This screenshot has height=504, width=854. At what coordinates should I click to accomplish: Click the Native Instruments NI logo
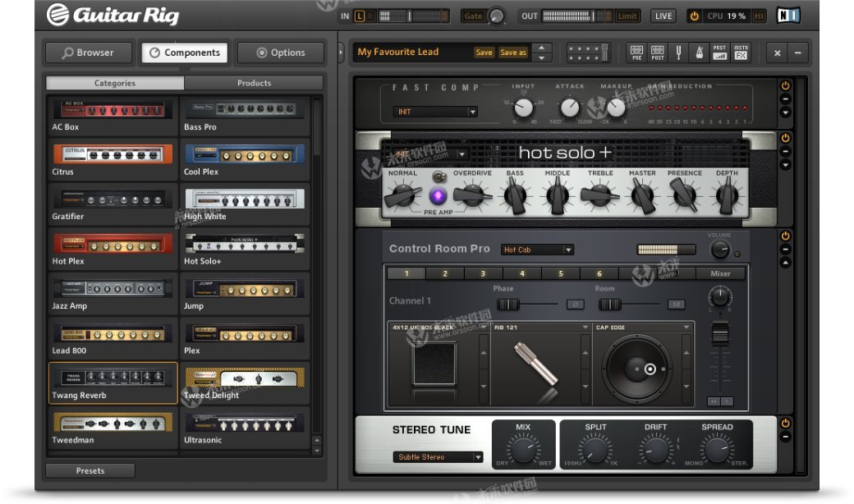tap(788, 16)
